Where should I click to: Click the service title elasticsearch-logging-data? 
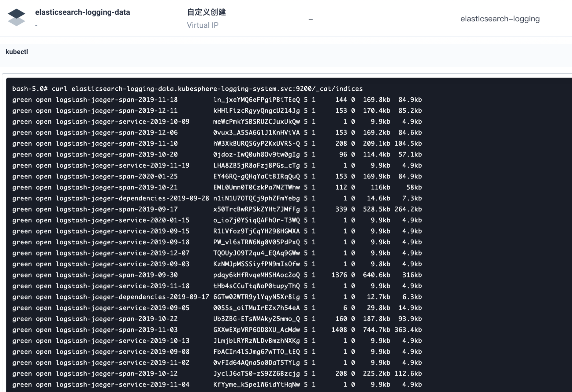click(x=82, y=12)
